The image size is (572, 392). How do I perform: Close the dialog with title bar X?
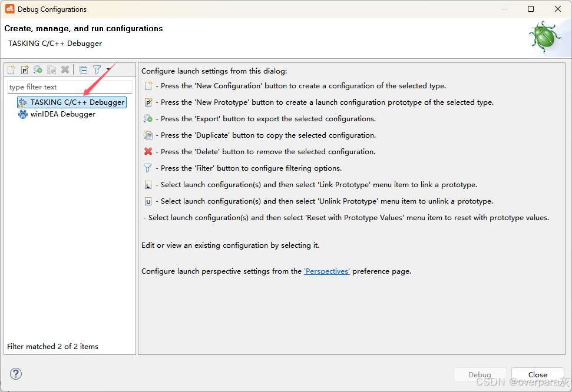pyautogui.click(x=558, y=9)
